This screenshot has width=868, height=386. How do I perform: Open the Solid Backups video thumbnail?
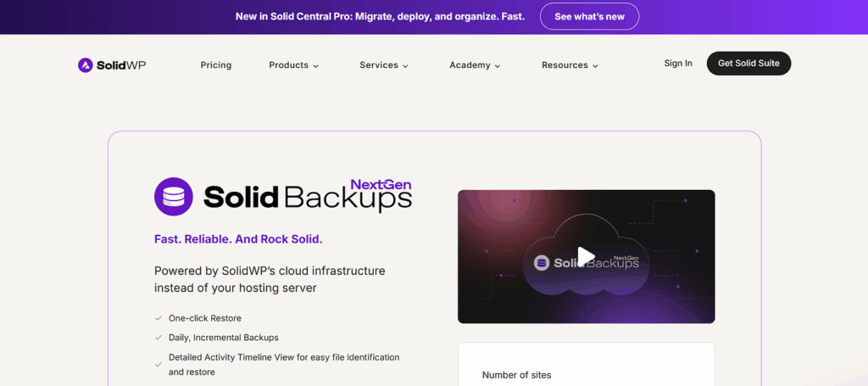tap(587, 256)
